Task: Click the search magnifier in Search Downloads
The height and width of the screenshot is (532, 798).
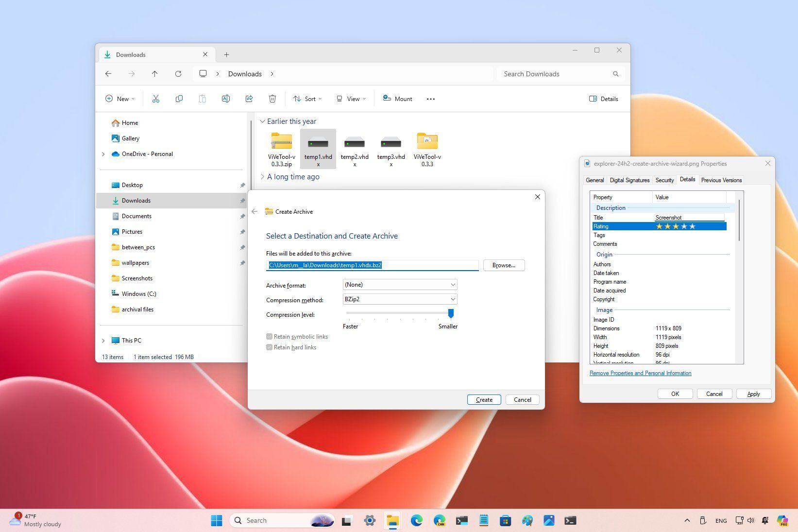Action: tap(615, 74)
